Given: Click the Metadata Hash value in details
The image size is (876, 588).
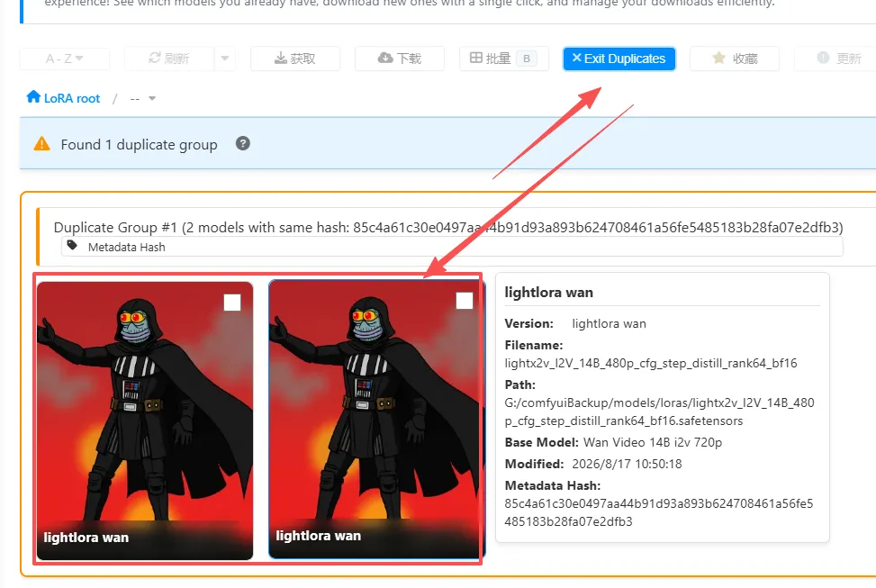Looking at the screenshot, I should click(659, 512).
